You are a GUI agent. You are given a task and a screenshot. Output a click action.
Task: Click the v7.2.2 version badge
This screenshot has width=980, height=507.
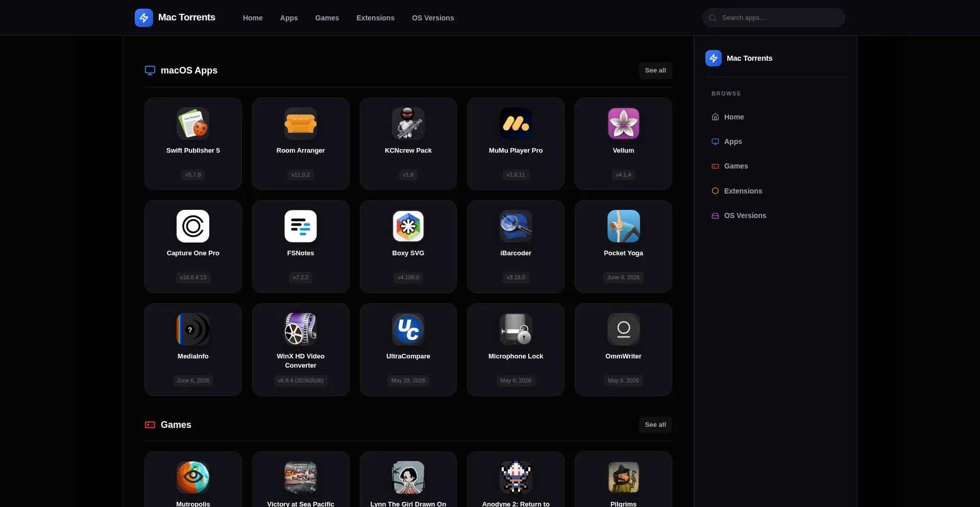[301, 278]
